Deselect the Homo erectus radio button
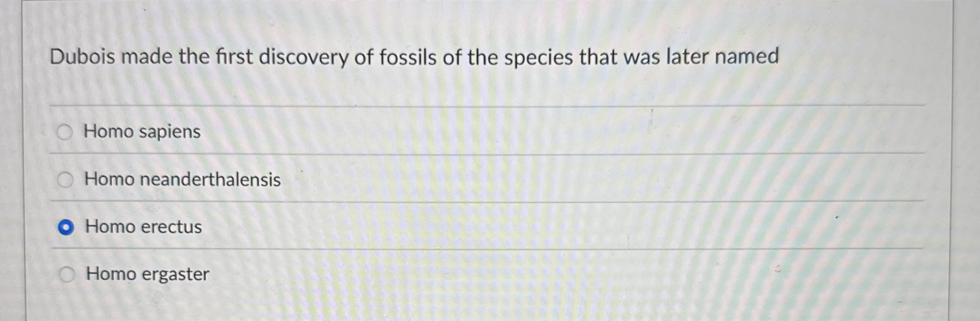 tap(67, 226)
